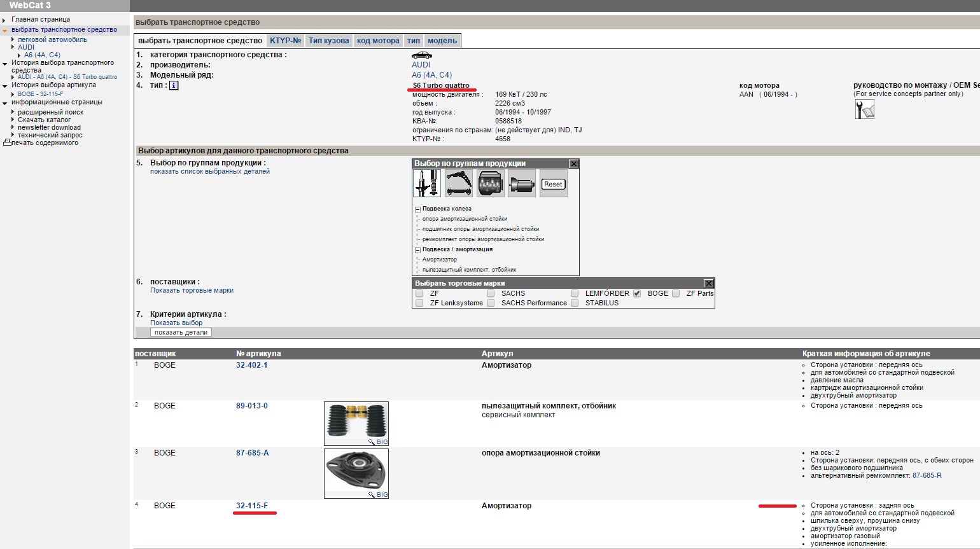Screen dimensions: 980x549
Task: Click the car category icon
Action: 421,55
